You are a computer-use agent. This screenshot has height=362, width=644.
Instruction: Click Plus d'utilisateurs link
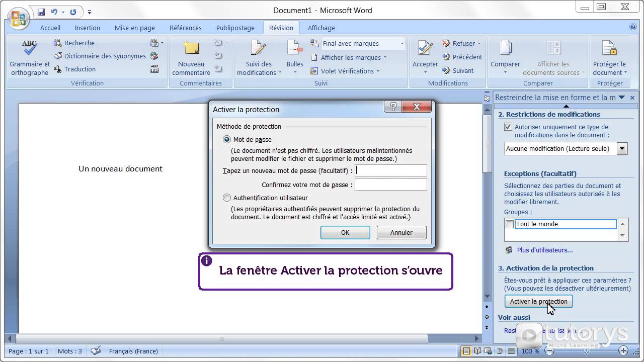[545, 250]
